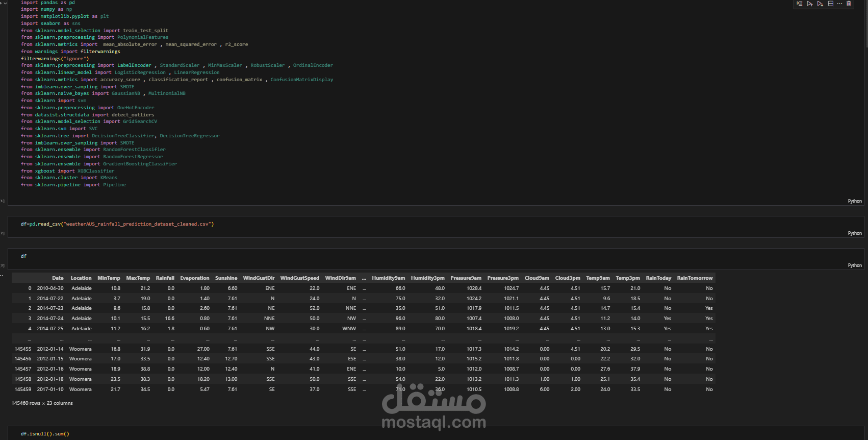
Task: Click the 'WindGustDir' column header
Action: point(259,278)
